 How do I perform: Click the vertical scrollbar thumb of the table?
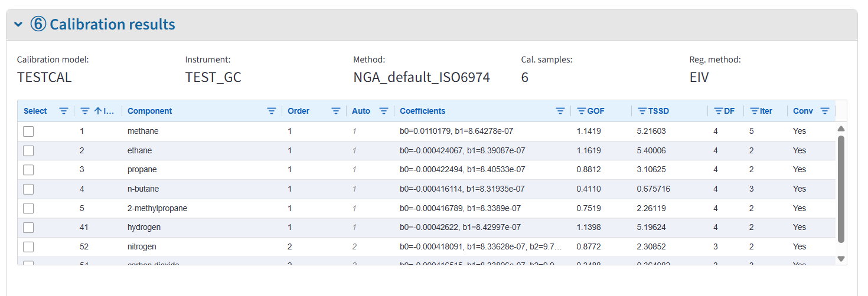[841, 189]
